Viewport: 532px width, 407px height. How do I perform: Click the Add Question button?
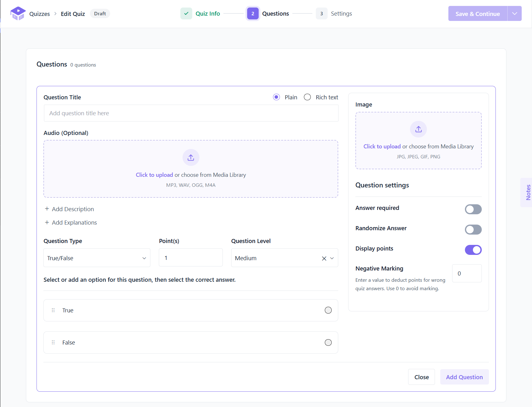[464, 377]
